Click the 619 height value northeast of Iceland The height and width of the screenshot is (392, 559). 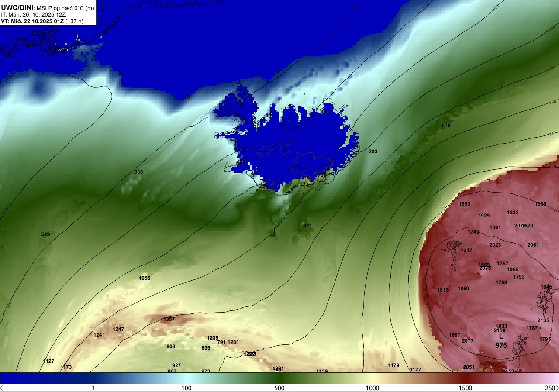[x=446, y=125]
